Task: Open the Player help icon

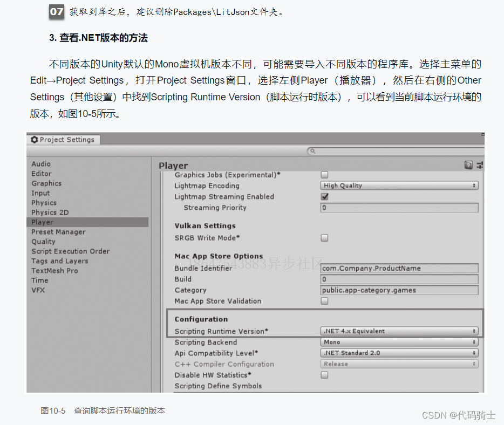Action: [x=468, y=165]
